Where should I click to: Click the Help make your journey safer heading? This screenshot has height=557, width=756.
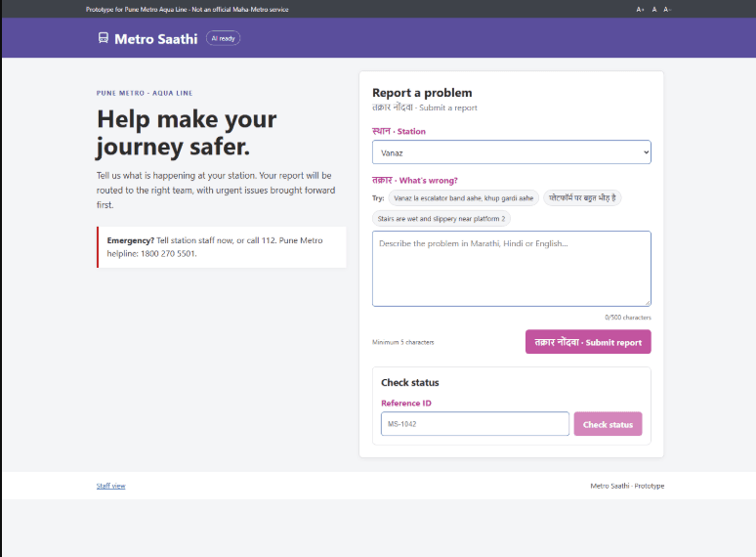pyautogui.click(x=187, y=133)
